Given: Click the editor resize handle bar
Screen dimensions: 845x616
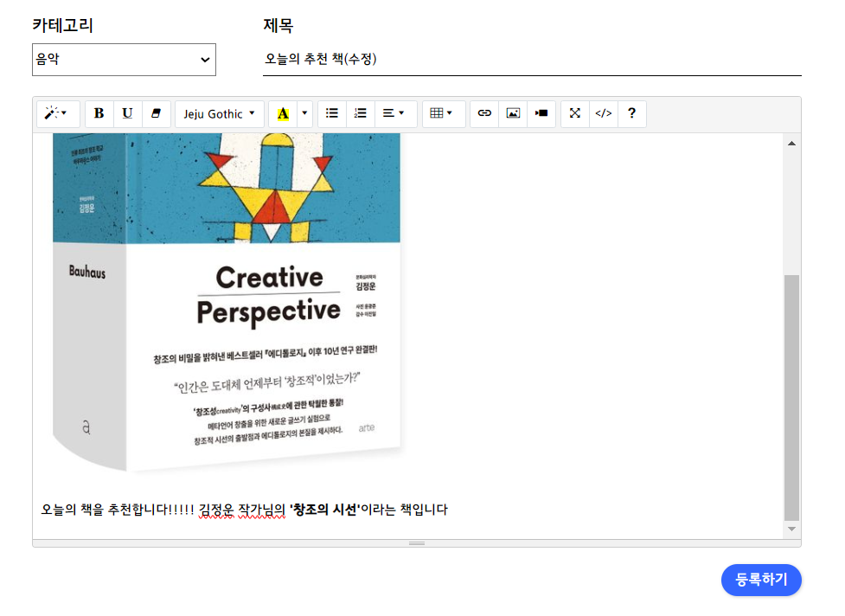Looking at the screenshot, I should (x=417, y=543).
